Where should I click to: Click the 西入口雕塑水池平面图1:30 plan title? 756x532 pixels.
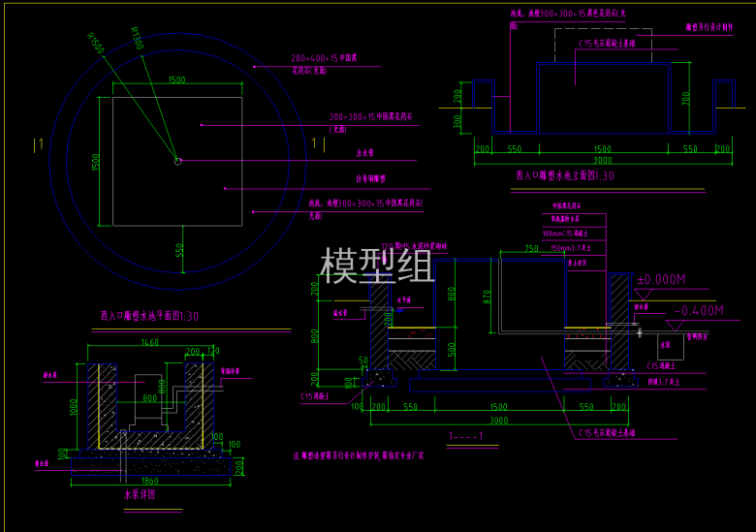[149, 316]
